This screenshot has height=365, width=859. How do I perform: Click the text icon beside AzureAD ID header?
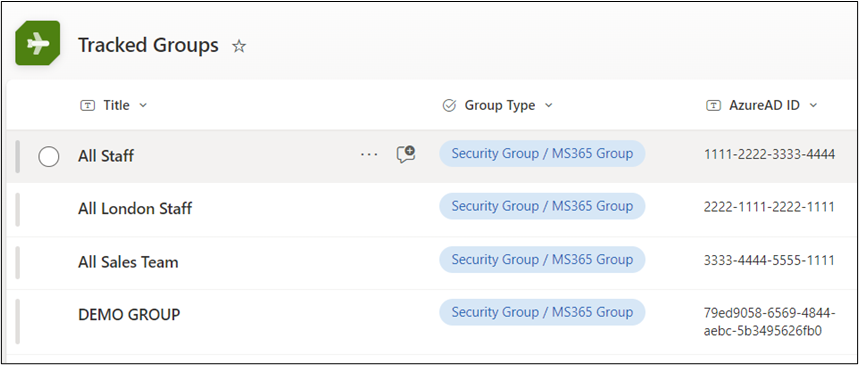pyautogui.click(x=713, y=105)
